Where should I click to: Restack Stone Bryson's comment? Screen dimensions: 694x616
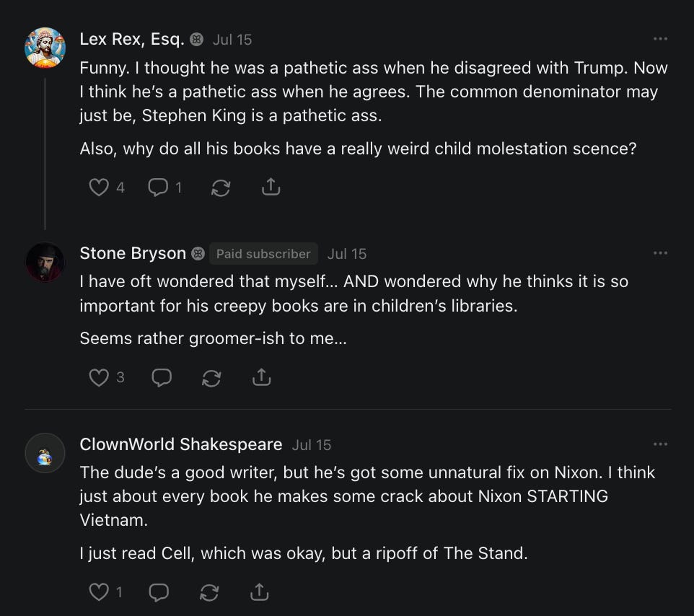coord(211,377)
